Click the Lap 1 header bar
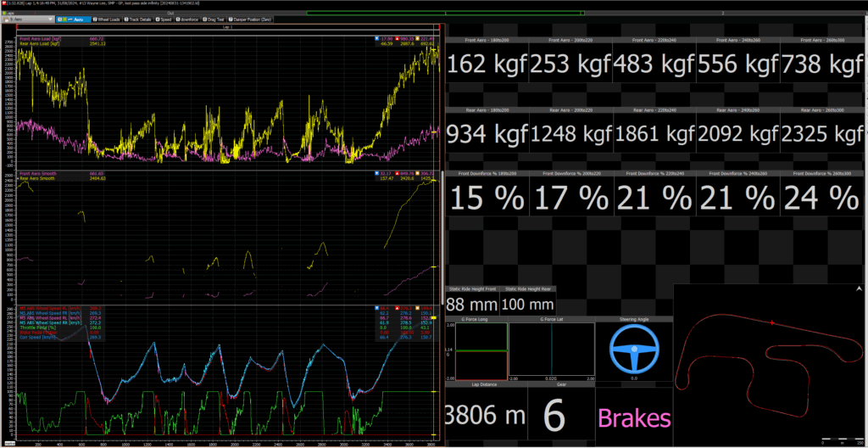The height and width of the screenshot is (448, 868). click(226, 27)
